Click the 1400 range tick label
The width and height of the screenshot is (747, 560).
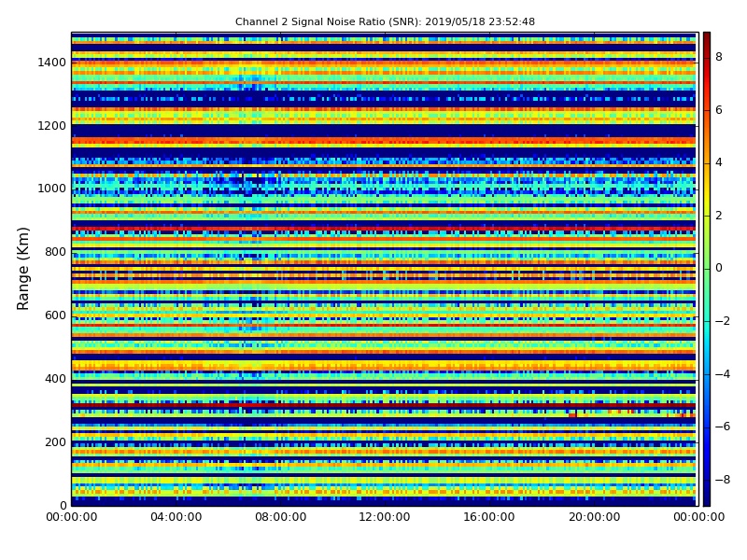pos(52,63)
